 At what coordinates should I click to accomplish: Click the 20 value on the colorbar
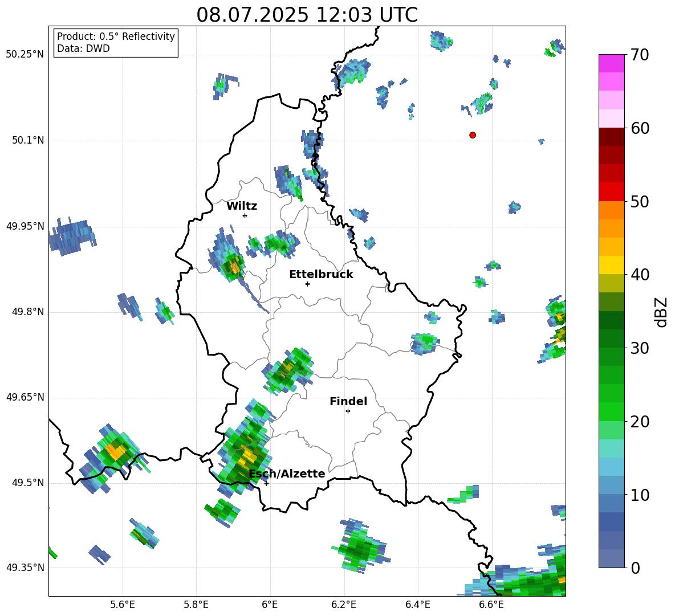pos(639,422)
